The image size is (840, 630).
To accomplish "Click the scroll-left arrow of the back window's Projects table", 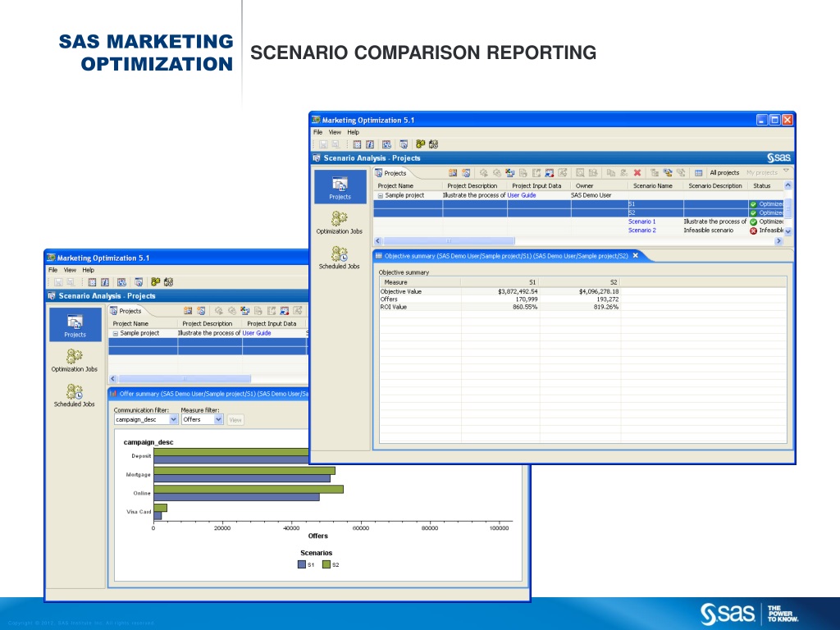I will [x=112, y=379].
